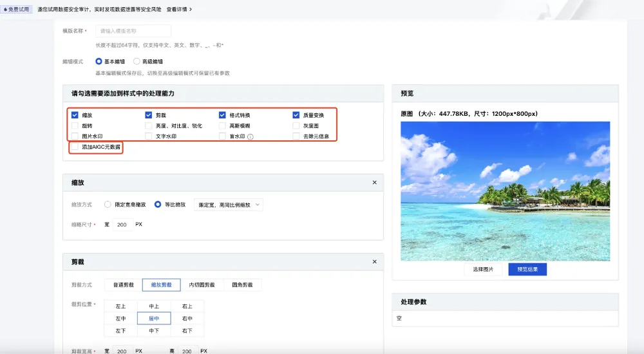Select the 普通剪裁 crop mode tab

(123, 284)
